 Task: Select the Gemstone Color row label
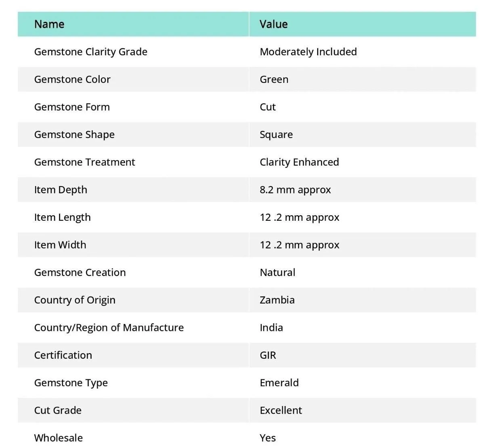click(72, 80)
